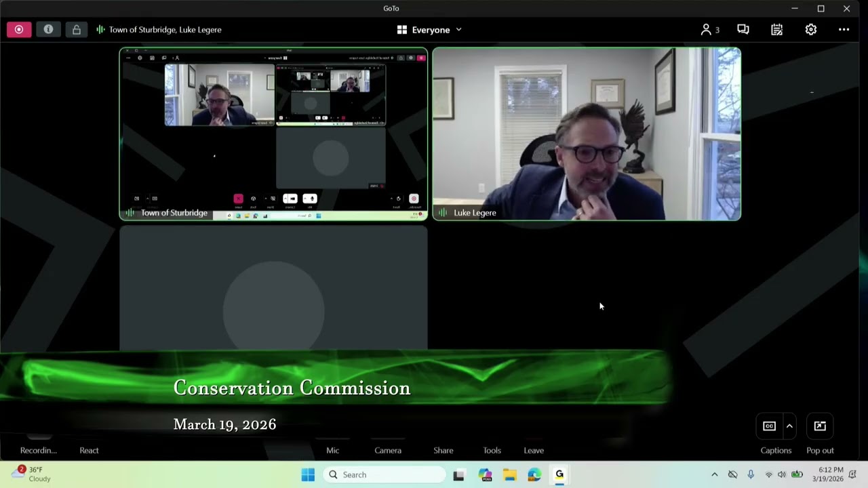Open File Explorer from the taskbar
This screenshot has width=868, height=488.
(x=509, y=474)
